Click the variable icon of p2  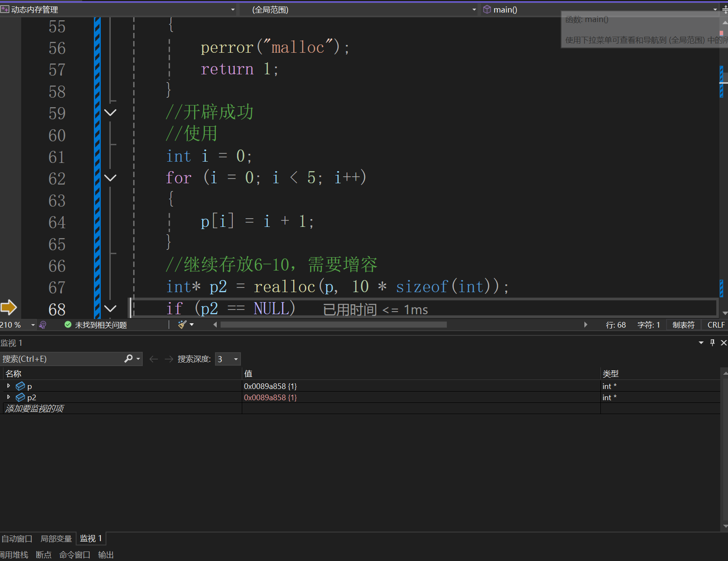pos(20,397)
